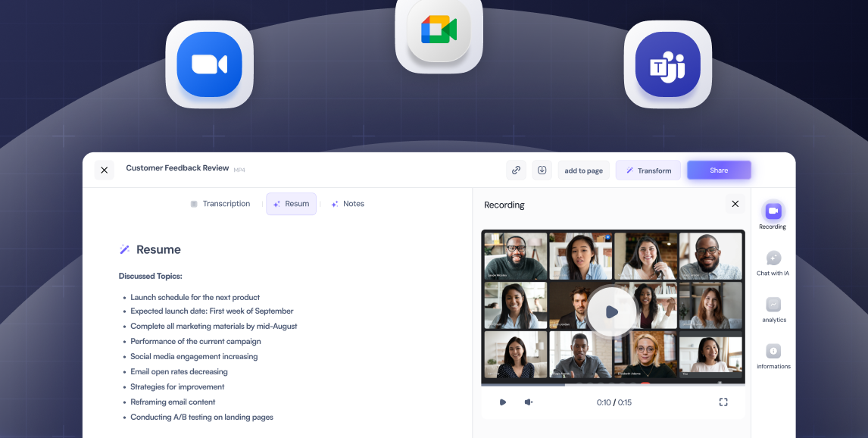Viewport: 868px width, 438px height.
Task: Open informations in the sidebar
Action: [x=773, y=356]
